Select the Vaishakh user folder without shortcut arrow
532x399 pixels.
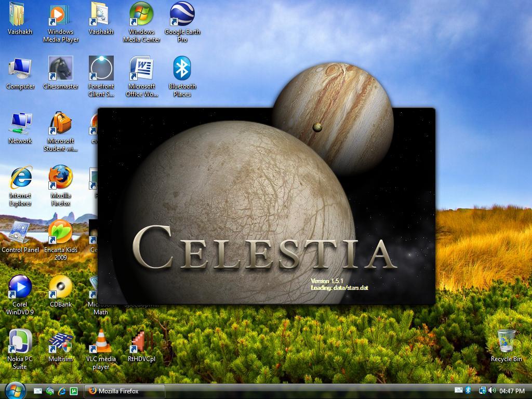20,19
